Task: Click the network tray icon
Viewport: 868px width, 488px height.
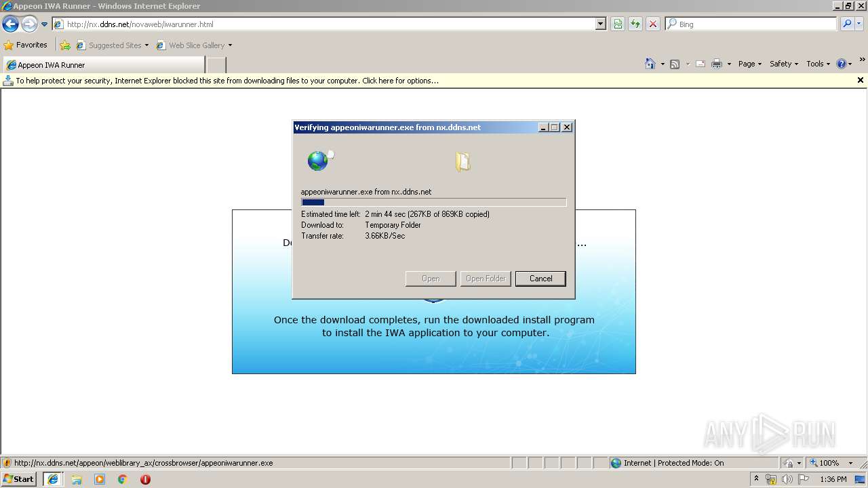Action: point(771,479)
